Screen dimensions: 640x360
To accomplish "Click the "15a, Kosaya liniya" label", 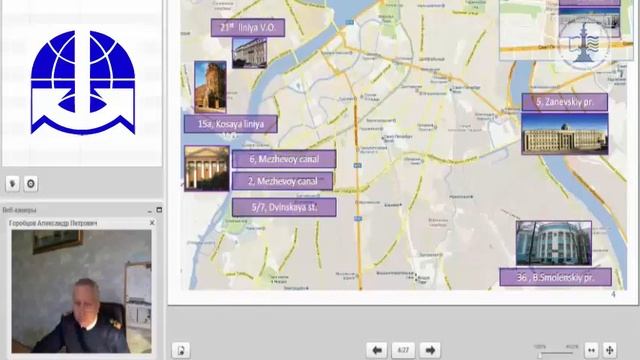I will (231, 124).
